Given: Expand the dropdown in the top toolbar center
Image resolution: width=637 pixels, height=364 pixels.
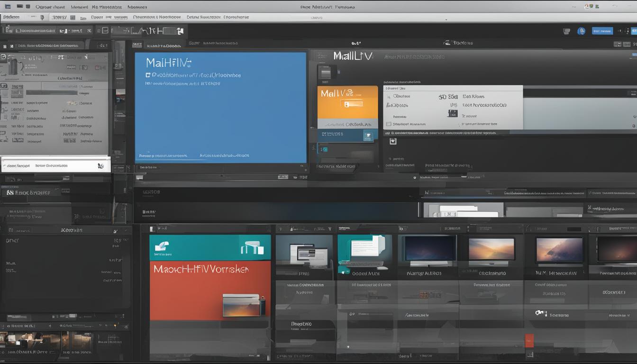Looking at the screenshot, I should (x=445, y=19).
